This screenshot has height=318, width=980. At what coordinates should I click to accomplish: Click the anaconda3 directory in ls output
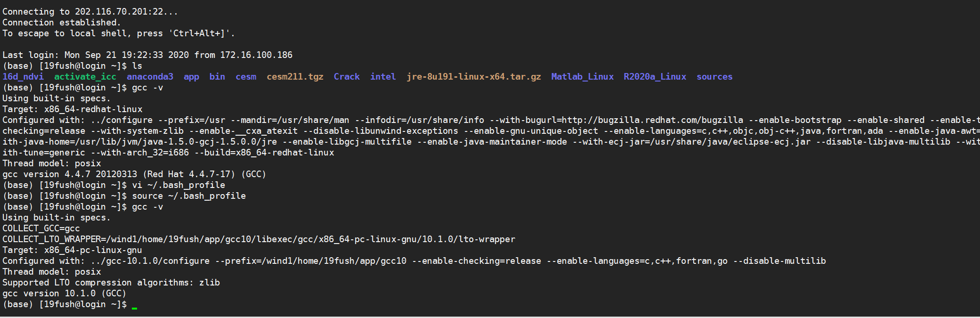click(150, 77)
